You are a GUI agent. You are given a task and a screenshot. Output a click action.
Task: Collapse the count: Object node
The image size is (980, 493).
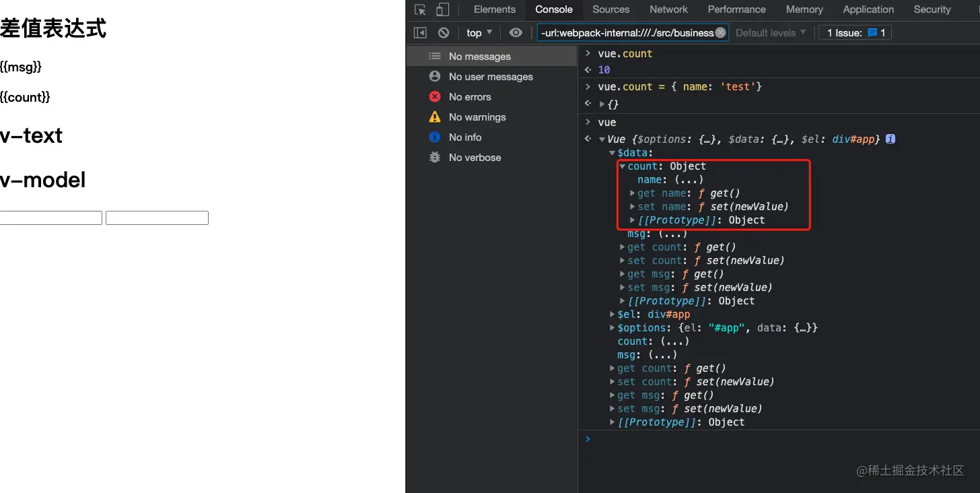623,166
